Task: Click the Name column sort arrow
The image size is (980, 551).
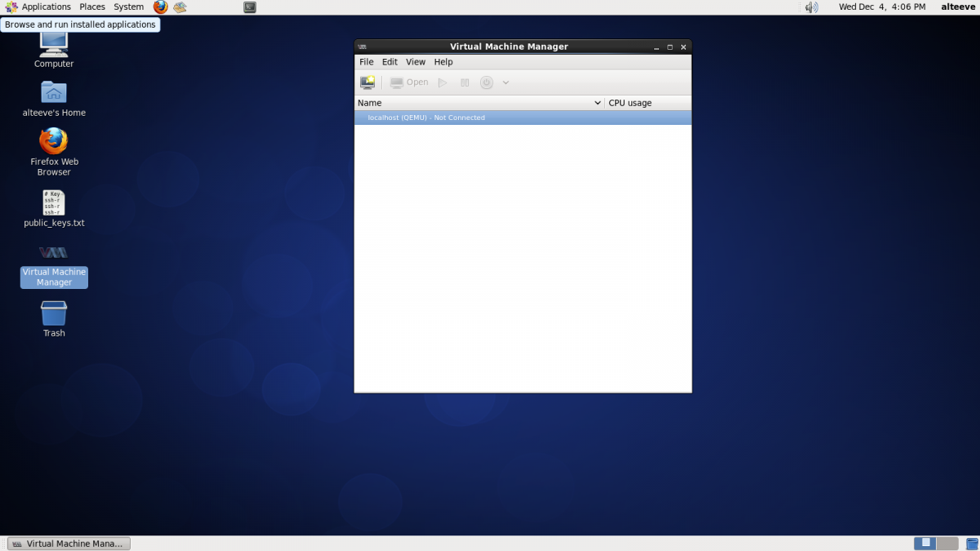Action: tap(597, 104)
